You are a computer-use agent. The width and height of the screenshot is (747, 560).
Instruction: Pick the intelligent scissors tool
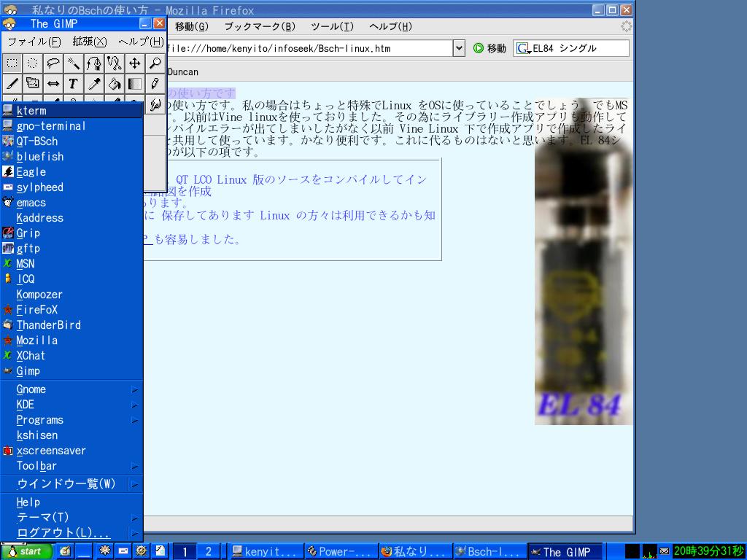click(113, 63)
